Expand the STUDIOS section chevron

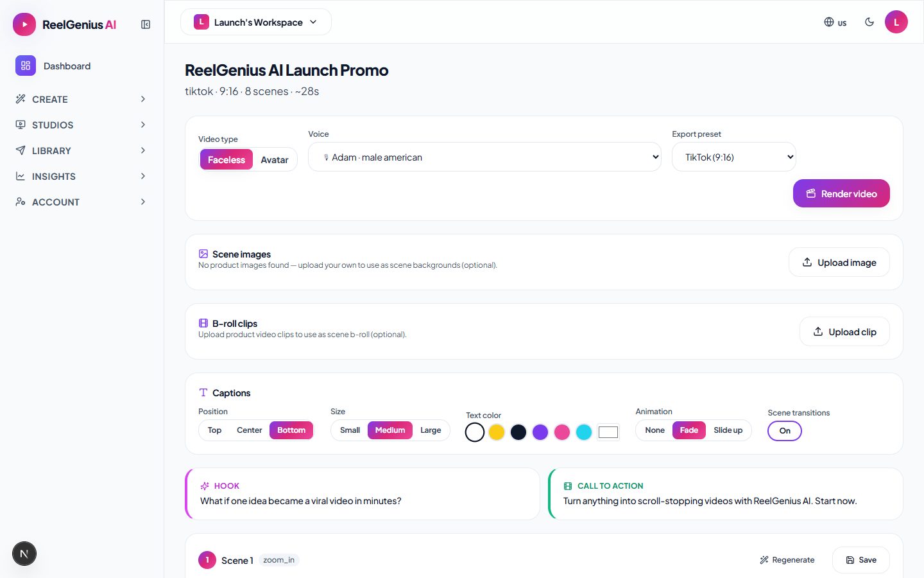pos(143,125)
